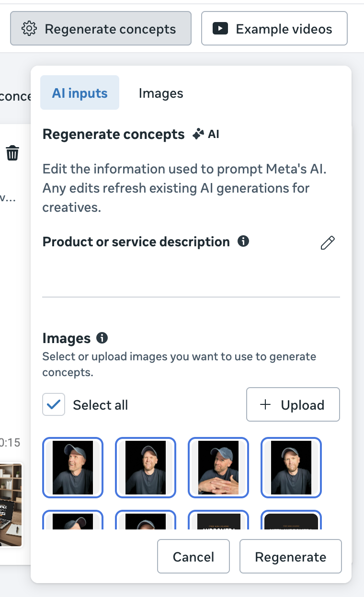
Task: Click the trash delete icon
Action: tap(12, 153)
